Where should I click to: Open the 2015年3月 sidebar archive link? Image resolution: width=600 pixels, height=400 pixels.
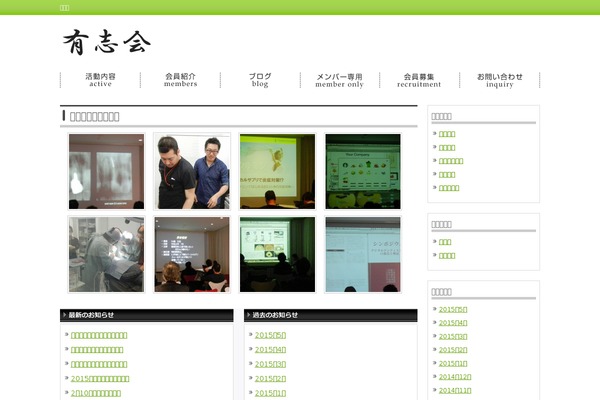pyautogui.click(x=453, y=337)
